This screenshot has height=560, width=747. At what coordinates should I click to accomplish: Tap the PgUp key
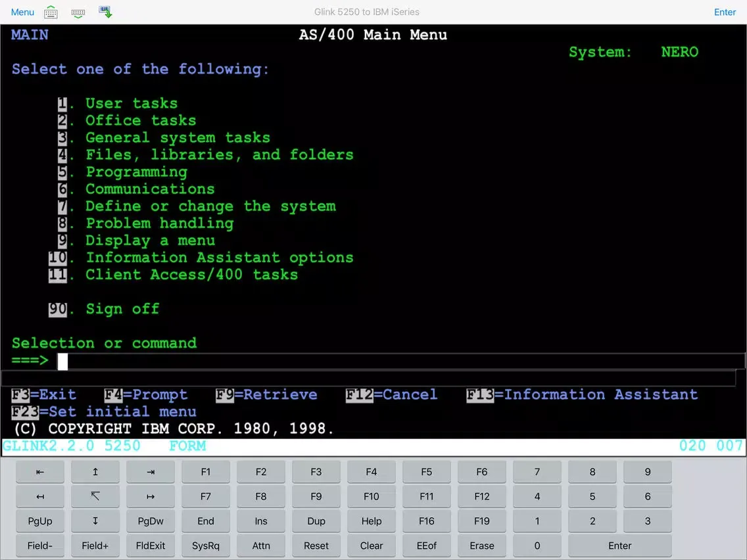point(40,521)
